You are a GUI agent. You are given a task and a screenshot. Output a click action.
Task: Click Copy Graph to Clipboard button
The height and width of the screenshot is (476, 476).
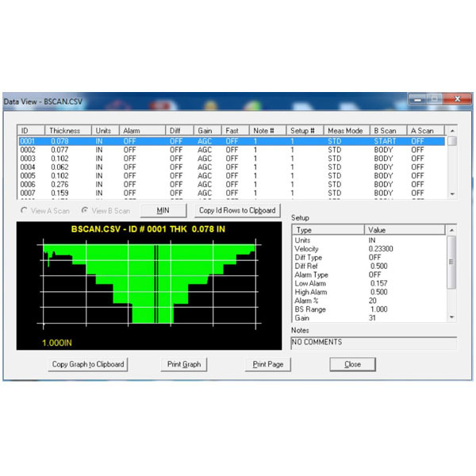[x=88, y=364]
